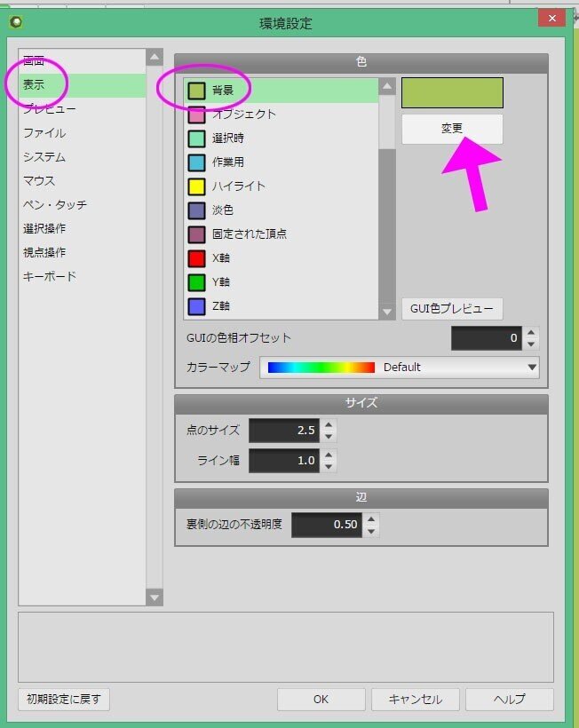Select the Y軸 green color entry
The height and width of the screenshot is (728, 579).
(281, 281)
